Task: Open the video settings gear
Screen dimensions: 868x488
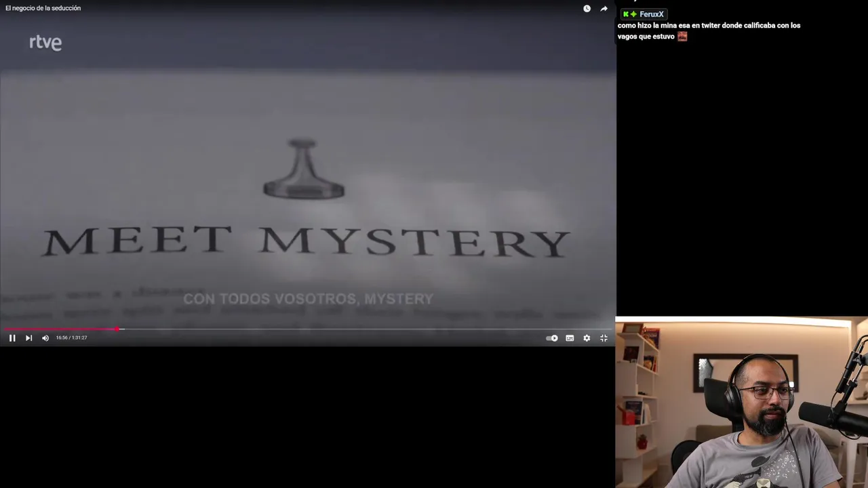Action: click(587, 338)
